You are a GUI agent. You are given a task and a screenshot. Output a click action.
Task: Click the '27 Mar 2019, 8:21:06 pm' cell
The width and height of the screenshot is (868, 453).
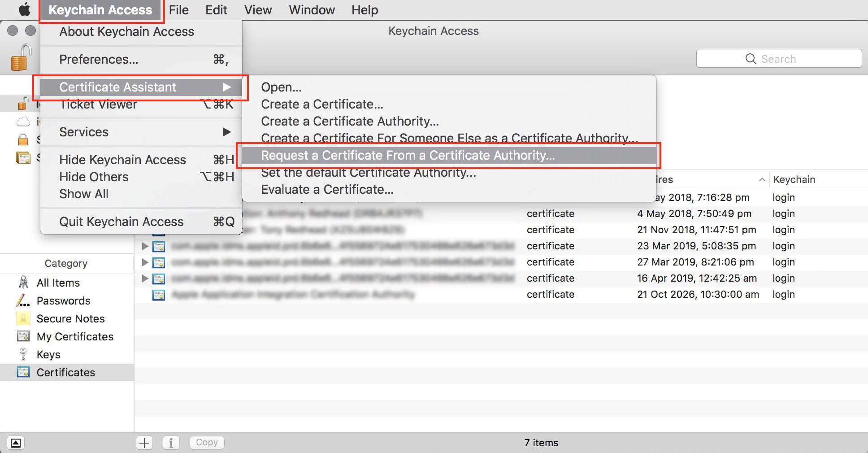pos(695,262)
